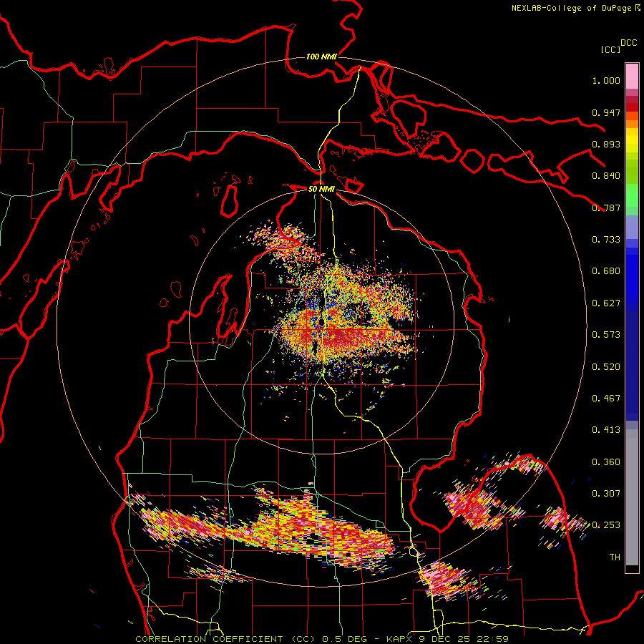644x644 pixels.
Task: Click the gray segment of the color bar
Action: [x=632, y=497]
